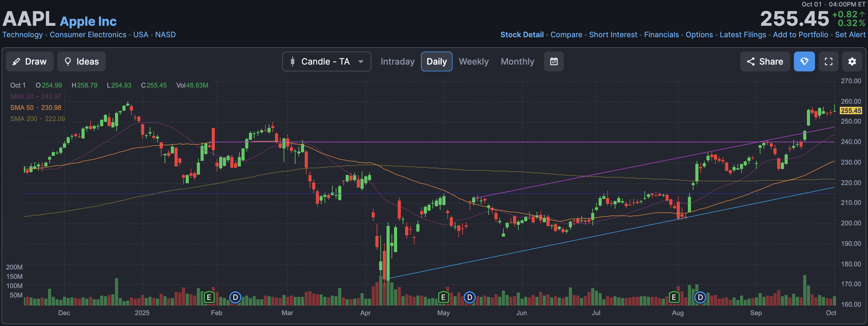Click the Oct 1 date readout
This screenshot has width=868, height=326.
pyautogui.click(x=18, y=85)
